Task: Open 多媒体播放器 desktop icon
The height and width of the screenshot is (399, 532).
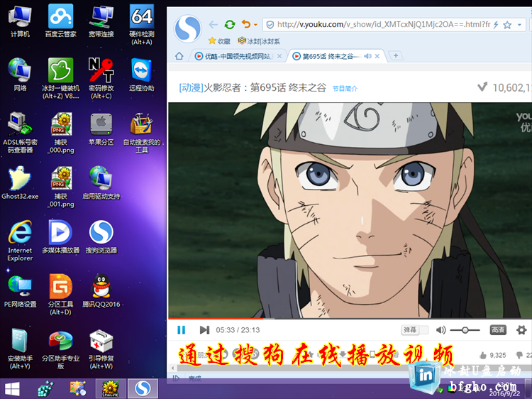Action: point(60,236)
